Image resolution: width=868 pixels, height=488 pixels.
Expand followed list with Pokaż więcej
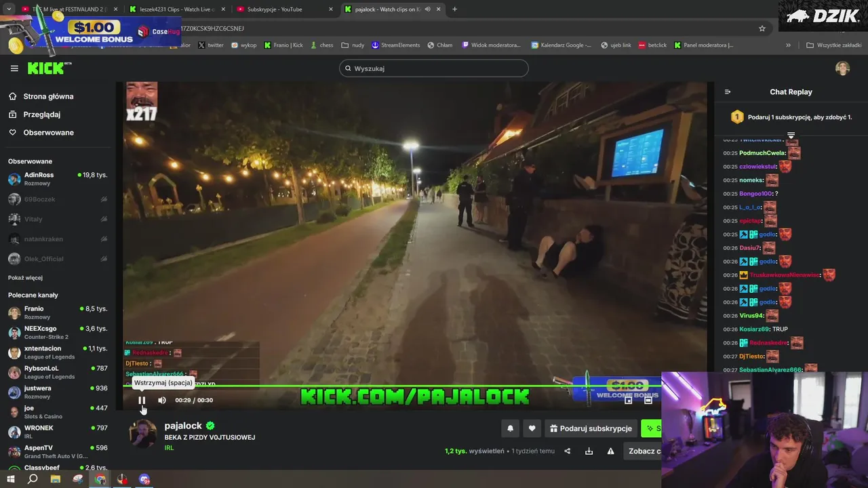coord(25,278)
